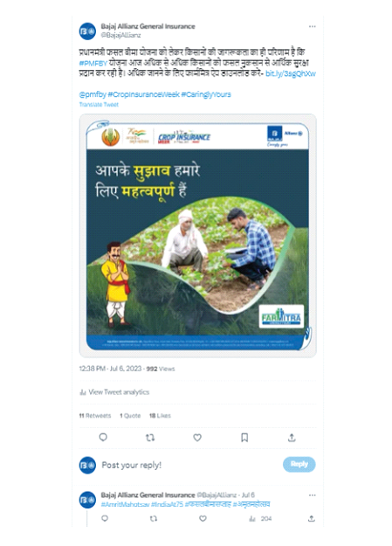Screen dimensions: 392x546
Task: Show the 11 Retweets list
Action: (95, 416)
